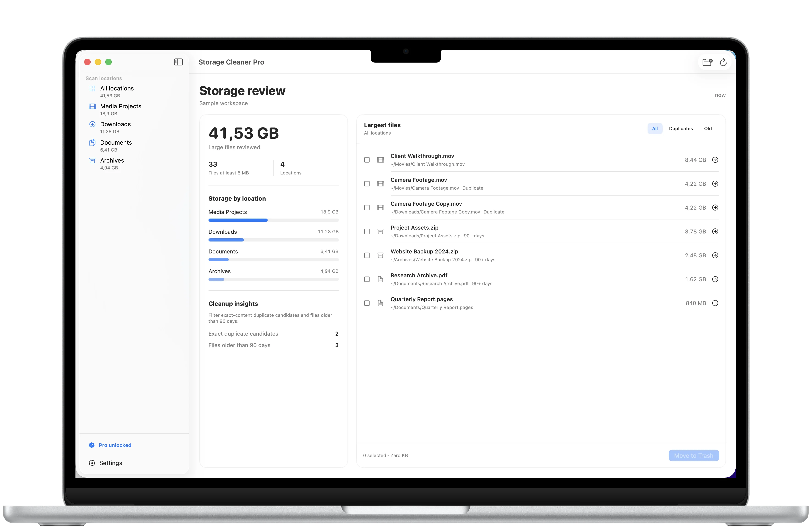Click the film icon beside Camera Footage Copy.mov
812x528 pixels.
point(380,208)
